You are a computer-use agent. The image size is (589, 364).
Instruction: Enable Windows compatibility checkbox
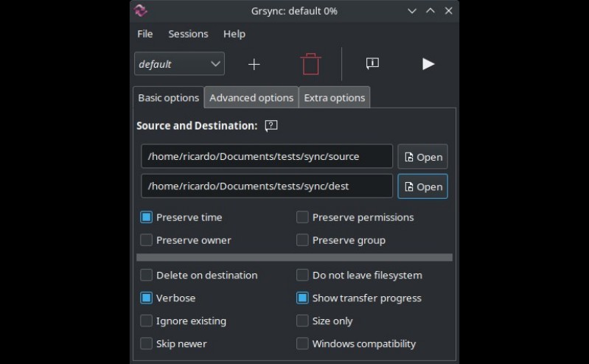click(302, 343)
